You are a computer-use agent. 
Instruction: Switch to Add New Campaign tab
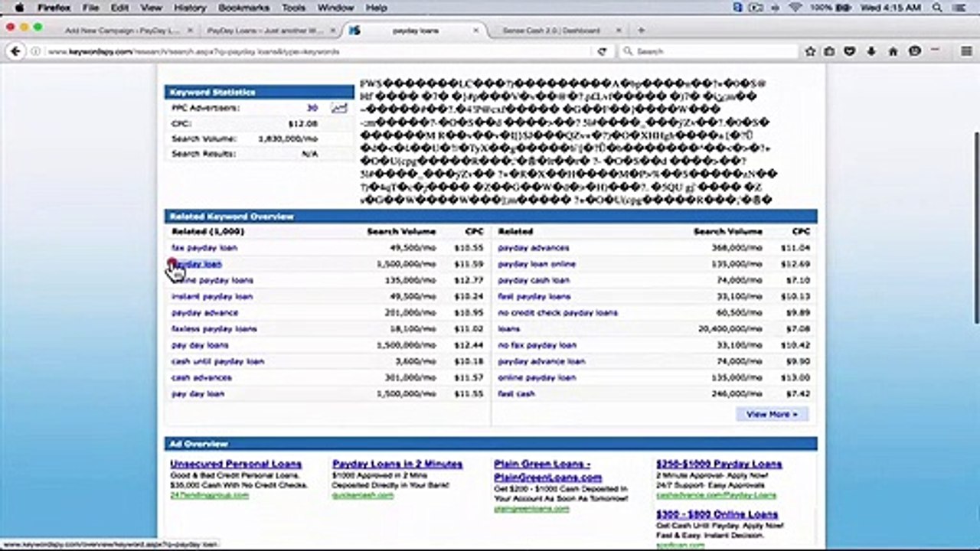122,31
